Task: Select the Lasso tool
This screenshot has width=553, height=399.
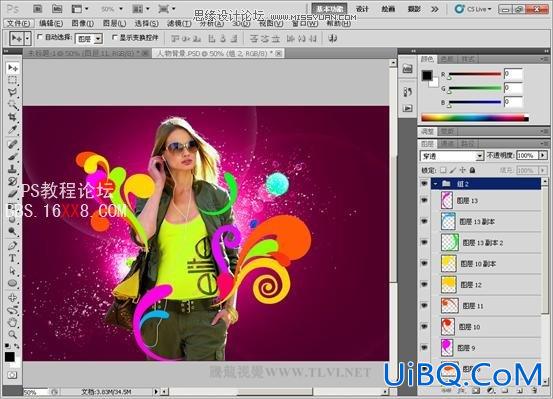Action: coord(13,92)
